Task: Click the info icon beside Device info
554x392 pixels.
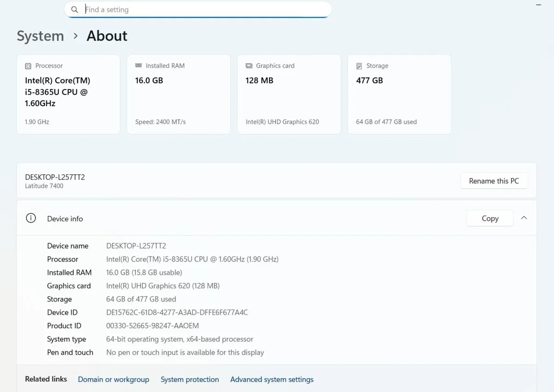Action: coord(31,218)
